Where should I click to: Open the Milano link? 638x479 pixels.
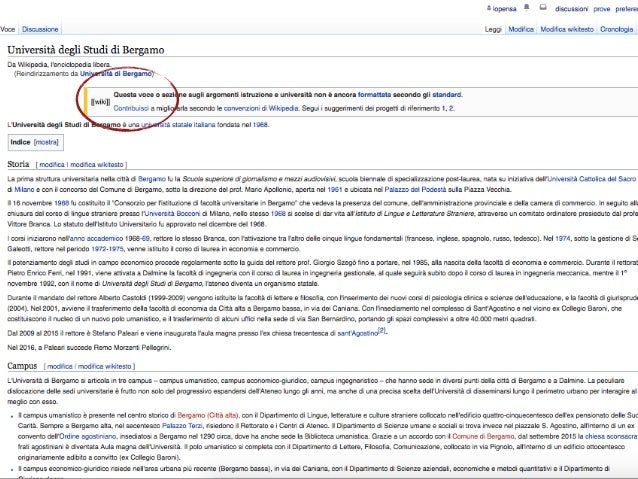coord(24,189)
